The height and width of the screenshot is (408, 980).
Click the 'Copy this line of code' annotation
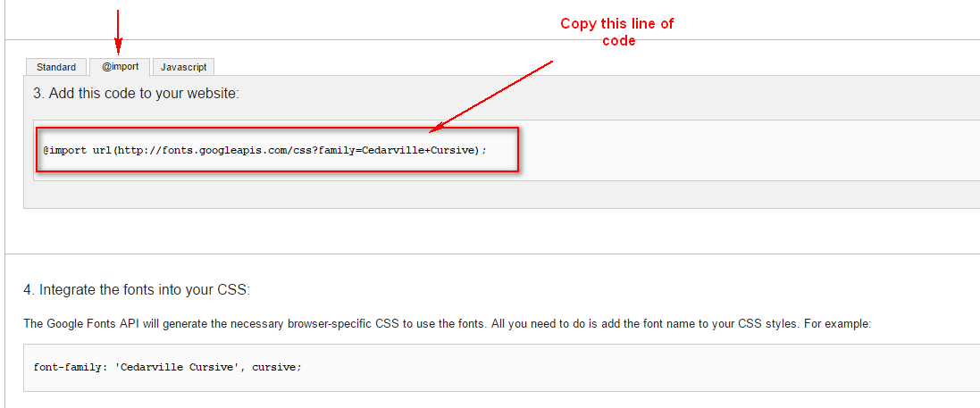(x=616, y=32)
